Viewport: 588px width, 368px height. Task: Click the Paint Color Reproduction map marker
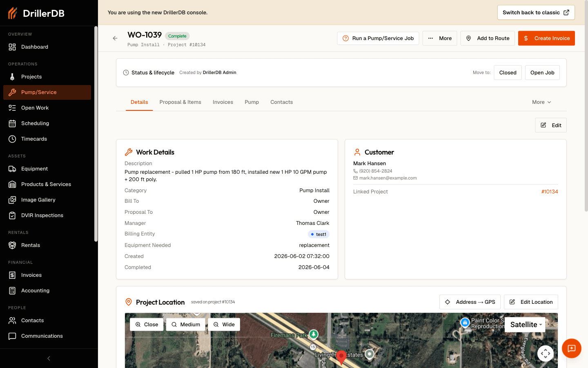coord(465,323)
